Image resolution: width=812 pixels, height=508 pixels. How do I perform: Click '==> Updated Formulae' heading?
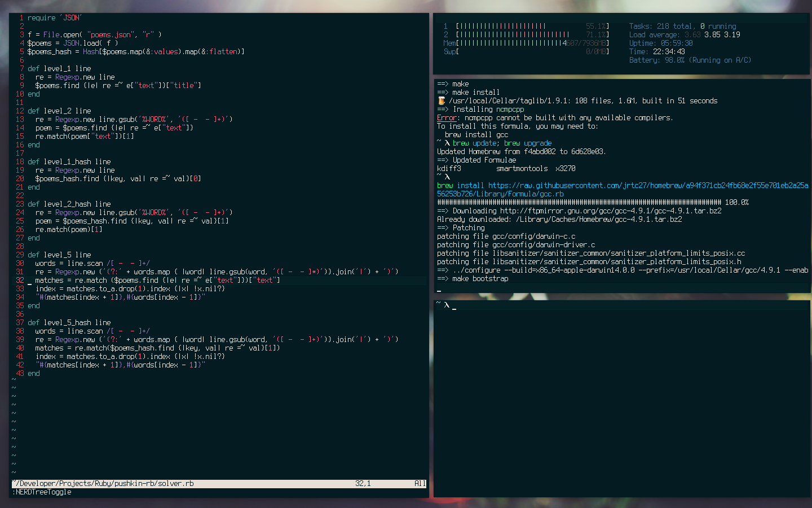point(476,160)
